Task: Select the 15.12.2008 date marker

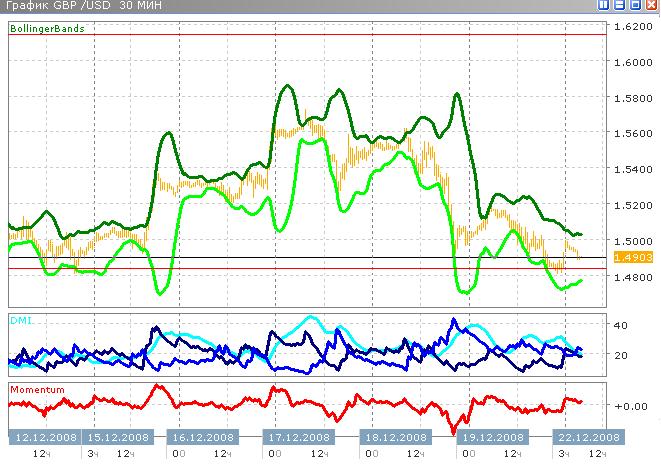Action: pos(119,438)
